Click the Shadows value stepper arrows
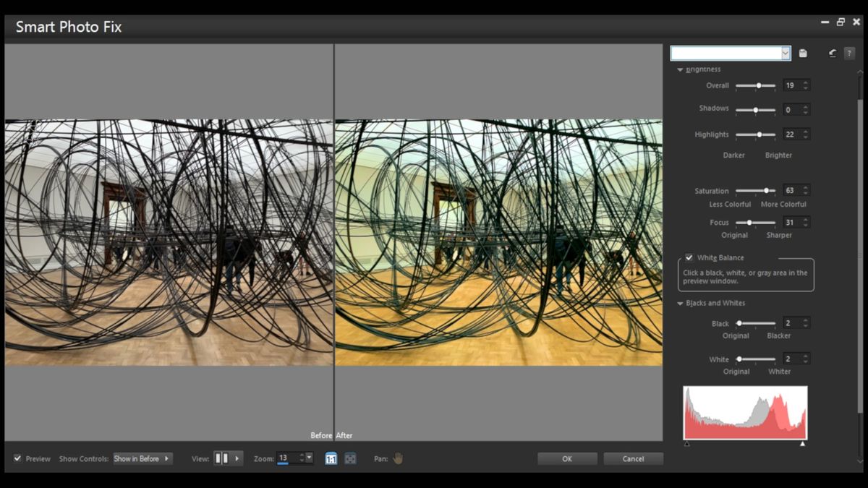Image resolution: width=868 pixels, height=488 pixels. pyautogui.click(x=805, y=110)
